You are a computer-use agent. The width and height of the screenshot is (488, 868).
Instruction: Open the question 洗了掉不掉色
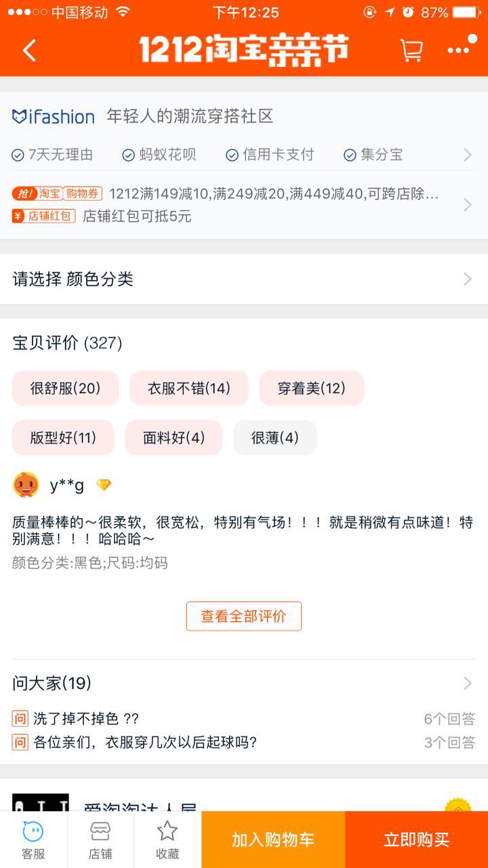[86, 719]
